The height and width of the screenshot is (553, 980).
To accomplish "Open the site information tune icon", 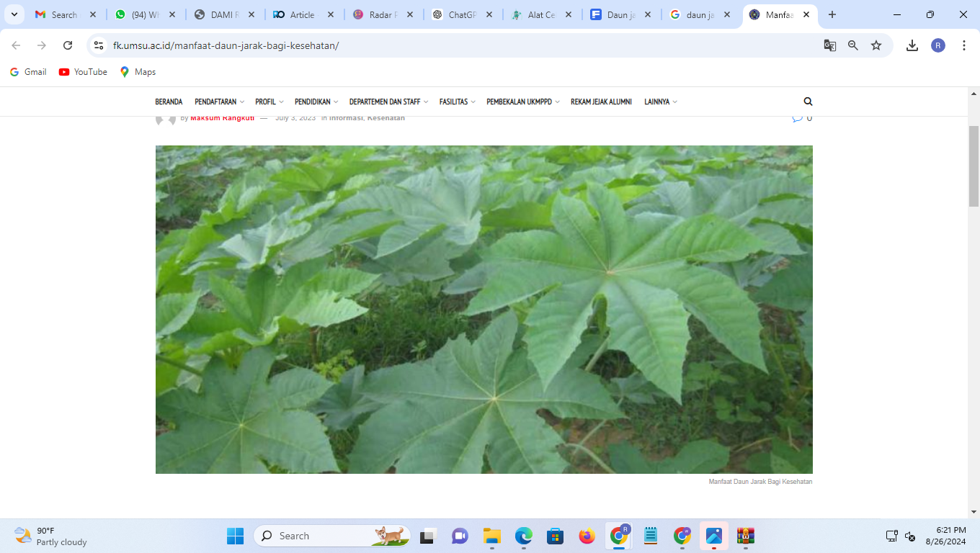I will (98, 45).
